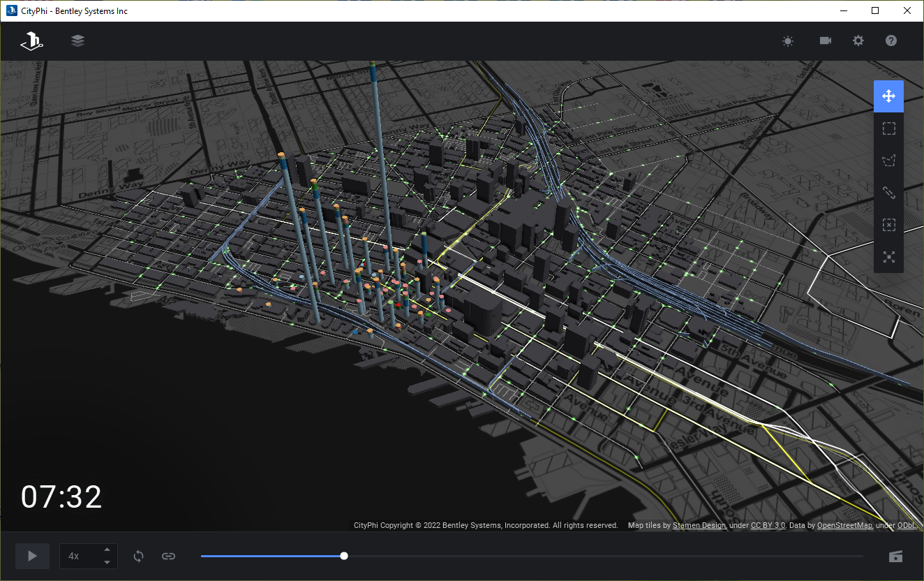Click the CityPhi logo icon
The width and height of the screenshot is (924, 581).
31,41
